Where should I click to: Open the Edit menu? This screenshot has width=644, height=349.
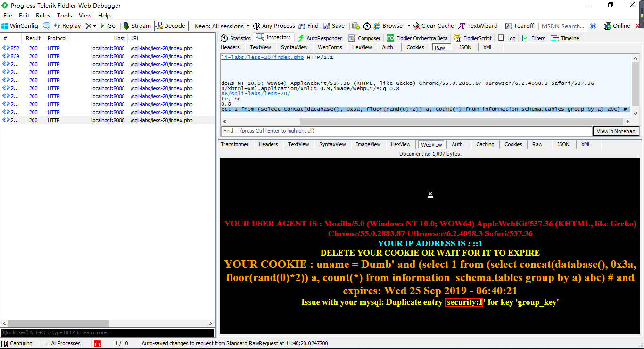point(24,16)
